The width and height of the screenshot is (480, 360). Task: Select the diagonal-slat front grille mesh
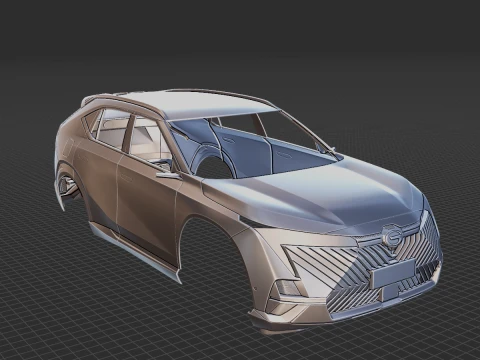click(363, 267)
